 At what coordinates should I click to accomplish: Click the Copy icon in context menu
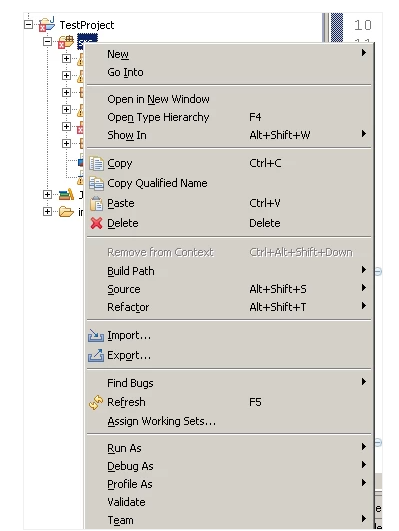(96, 164)
